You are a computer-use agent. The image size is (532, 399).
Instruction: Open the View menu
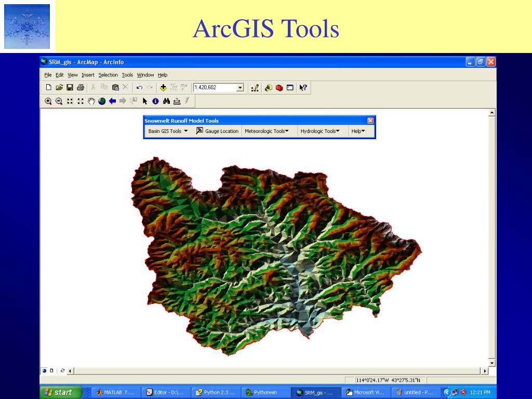coord(73,75)
